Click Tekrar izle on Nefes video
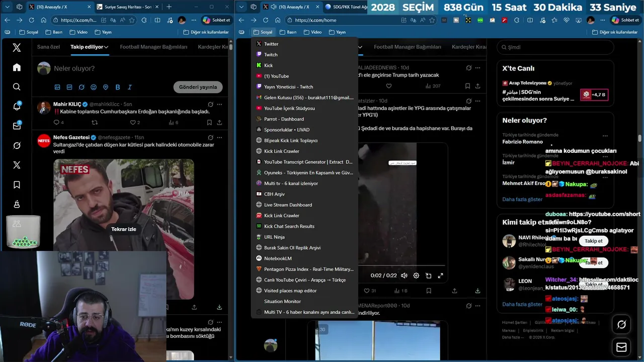The height and width of the screenshot is (362, 644). point(124,229)
